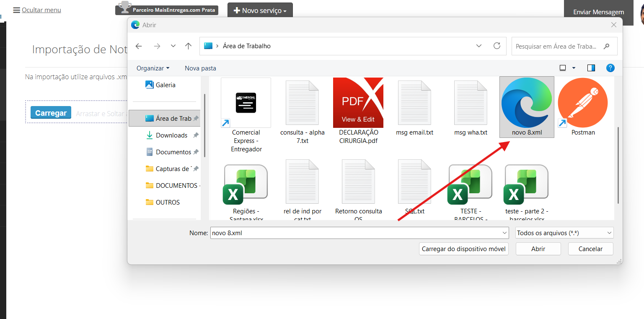This screenshot has height=319, width=644.
Task: Open the recent locations chevron dropdown
Action: click(x=173, y=46)
